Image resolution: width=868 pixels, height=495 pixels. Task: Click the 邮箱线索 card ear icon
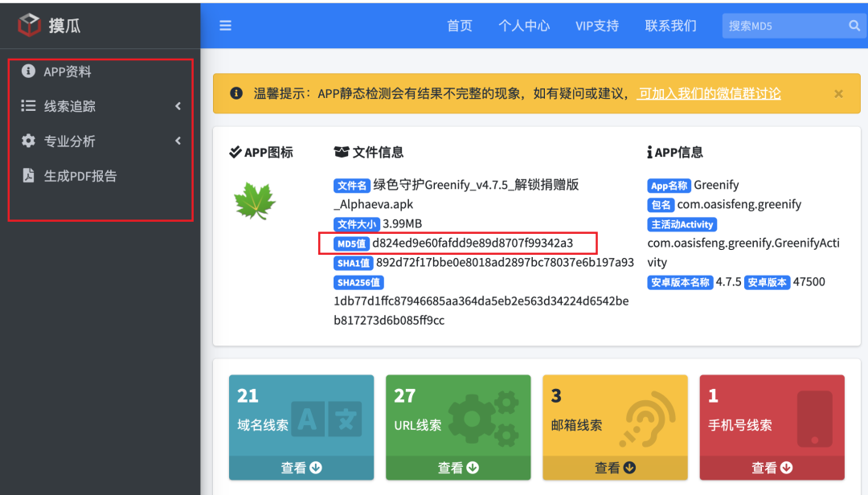click(x=647, y=419)
